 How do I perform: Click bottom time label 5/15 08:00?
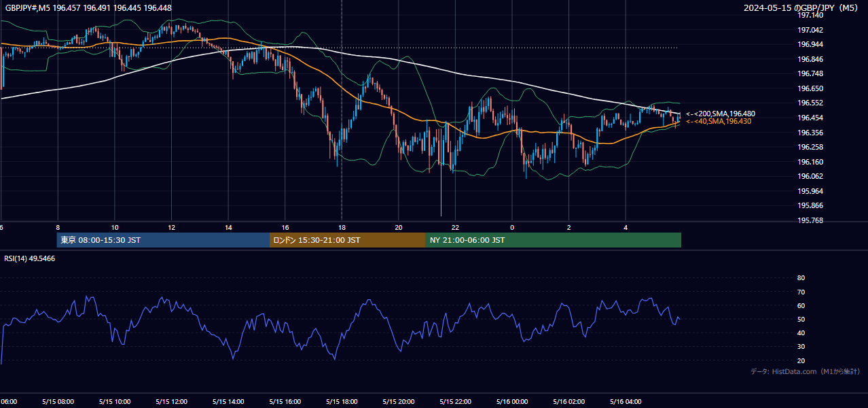58,402
